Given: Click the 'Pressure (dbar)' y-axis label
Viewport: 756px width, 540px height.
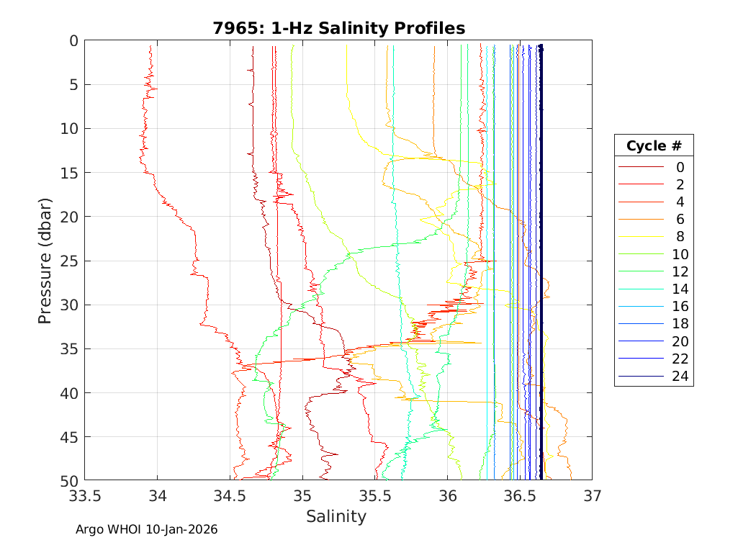Looking at the screenshot, I should [x=45, y=260].
